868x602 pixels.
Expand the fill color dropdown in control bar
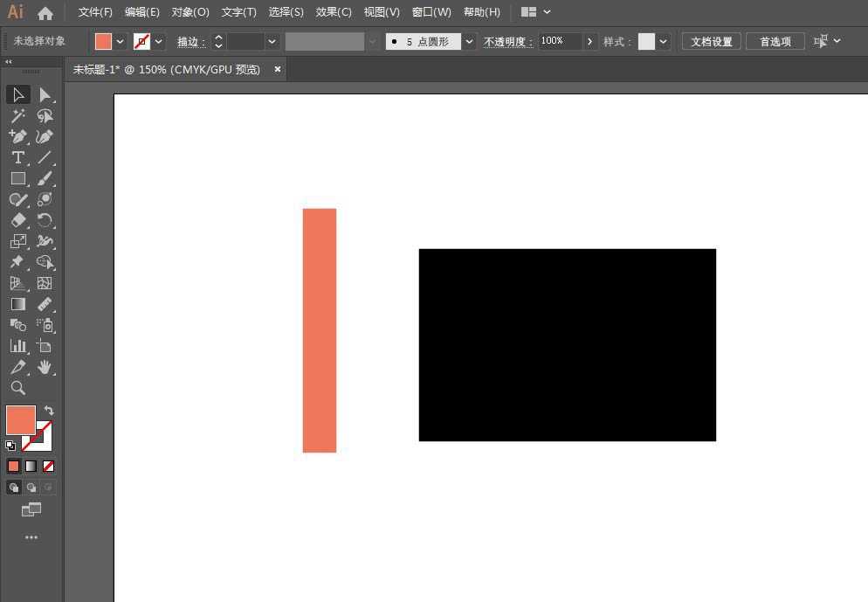point(121,41)
